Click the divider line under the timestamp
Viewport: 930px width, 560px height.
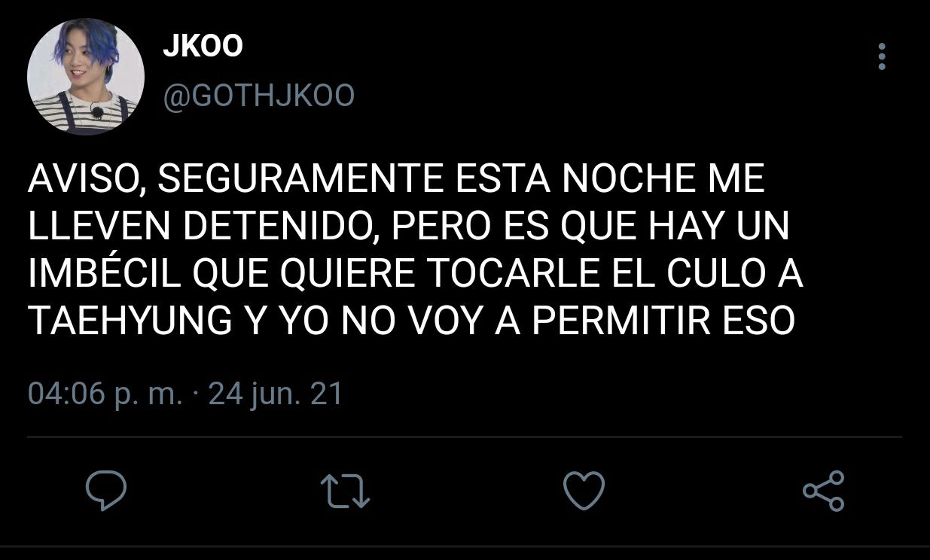click(465, 437)
